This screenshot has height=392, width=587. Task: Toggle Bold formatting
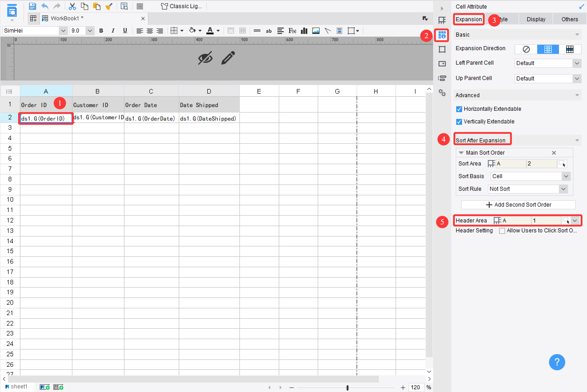[x=101, y=31]
